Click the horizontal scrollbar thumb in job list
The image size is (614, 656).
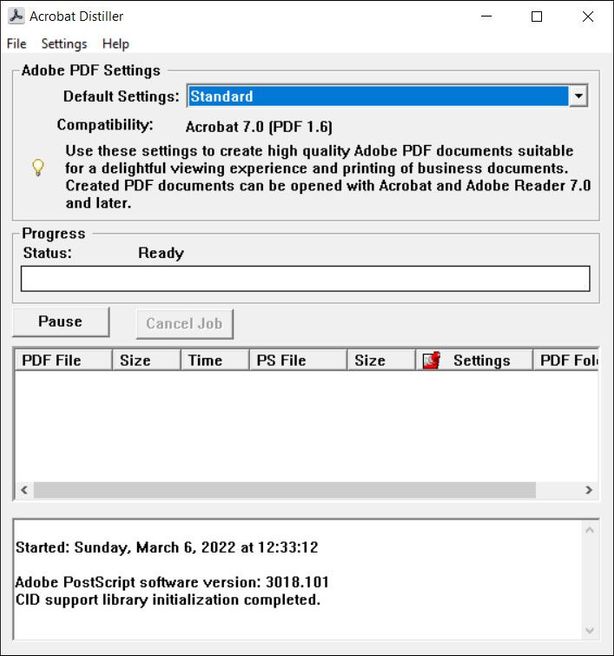pyautogui.click(x=285, y=490)
